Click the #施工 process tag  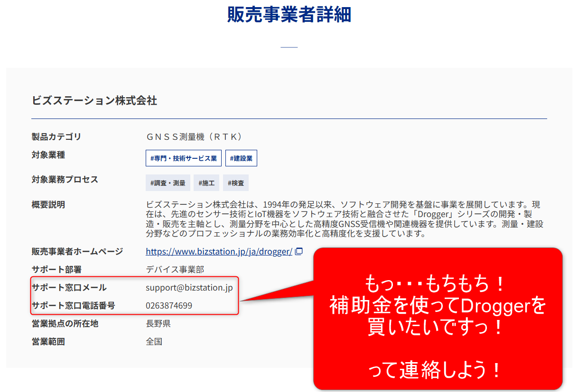[206, 183]
